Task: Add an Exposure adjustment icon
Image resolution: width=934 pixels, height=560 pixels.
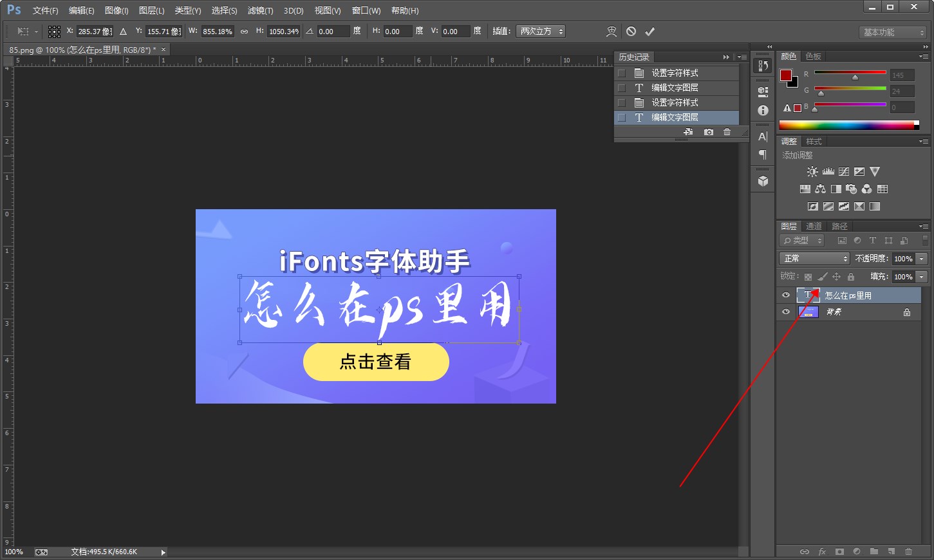Action: click(859, 172)
